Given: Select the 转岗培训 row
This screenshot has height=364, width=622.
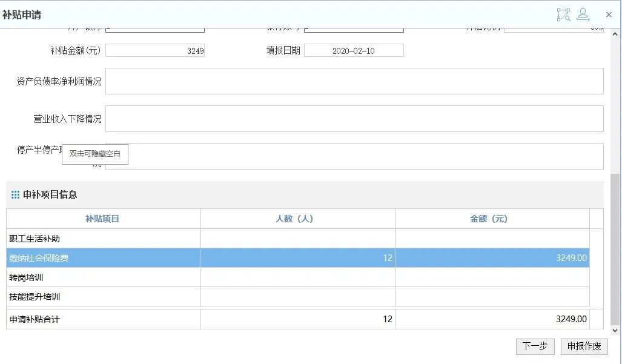Looking at the screenshot, I should tap(103, 277).
